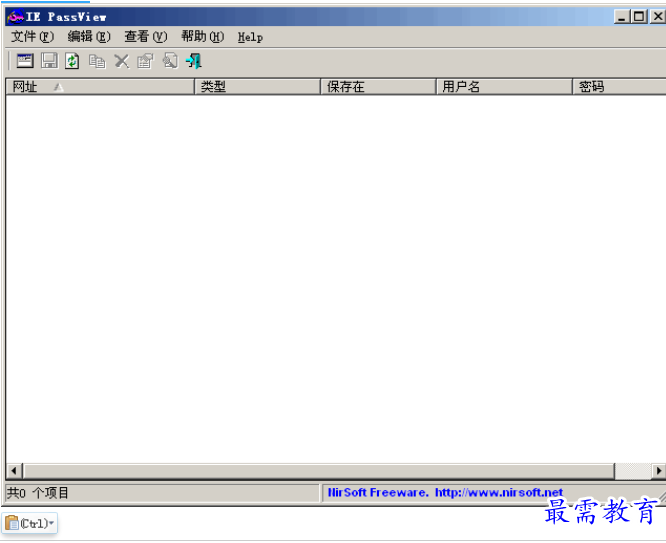
Task: Open Properties toolbar icon
Action: tap(145, 61)
